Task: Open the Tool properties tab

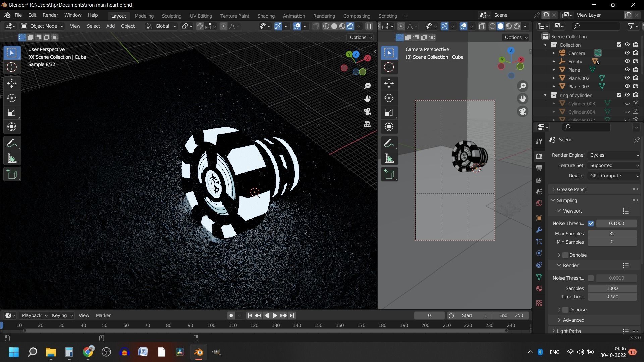Action: 539,142
